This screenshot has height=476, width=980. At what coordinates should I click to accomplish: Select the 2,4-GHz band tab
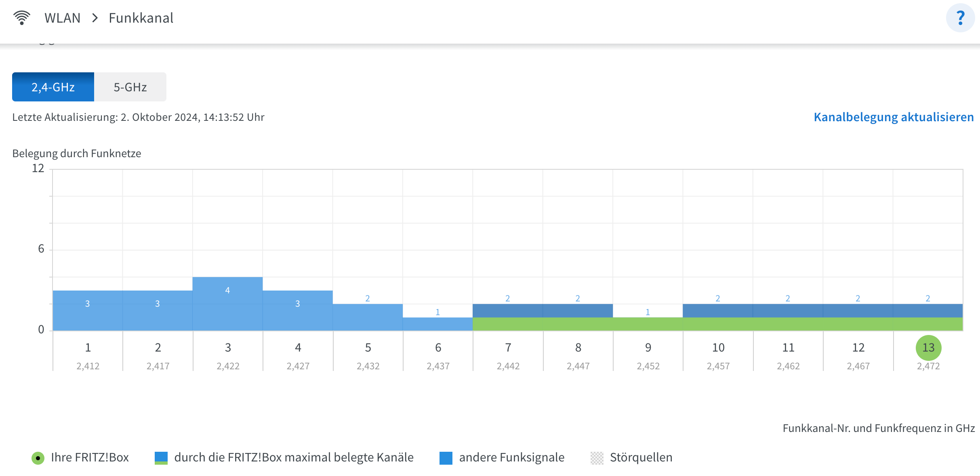point(53,87)
